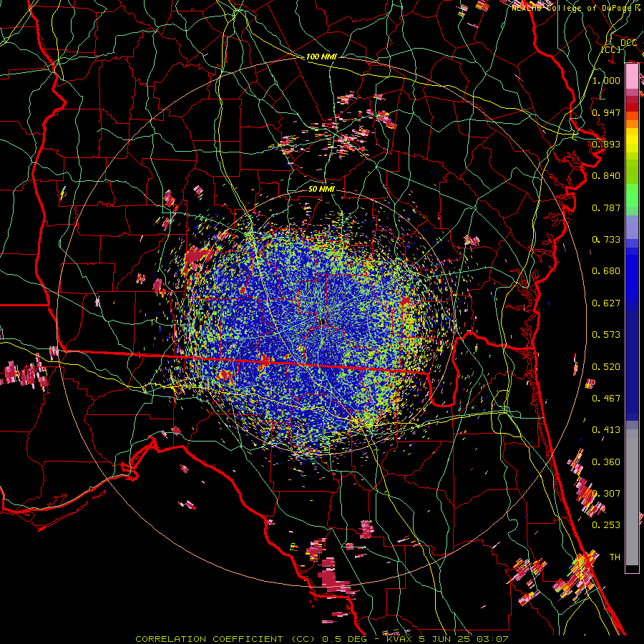Select the 0.787 legend value
The width and height of the screenshot is (644, 644).
tap(606, 208)
